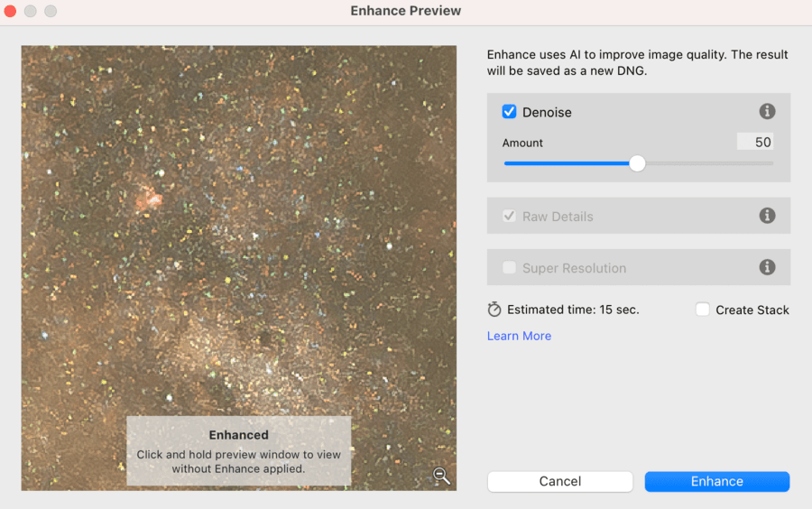Click the Enhance Preview title bar text
This screenshot has height=509, width=812.
pos(406,11)
